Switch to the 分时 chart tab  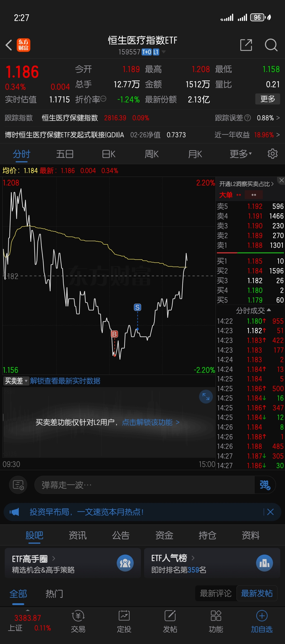pyautogui.click(x=22, y=154)
